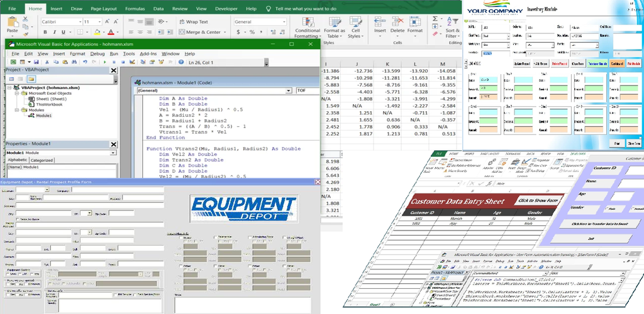
Task: Collapse the Microsoft Excel Objects folder
Action: (x=17, y=94)
